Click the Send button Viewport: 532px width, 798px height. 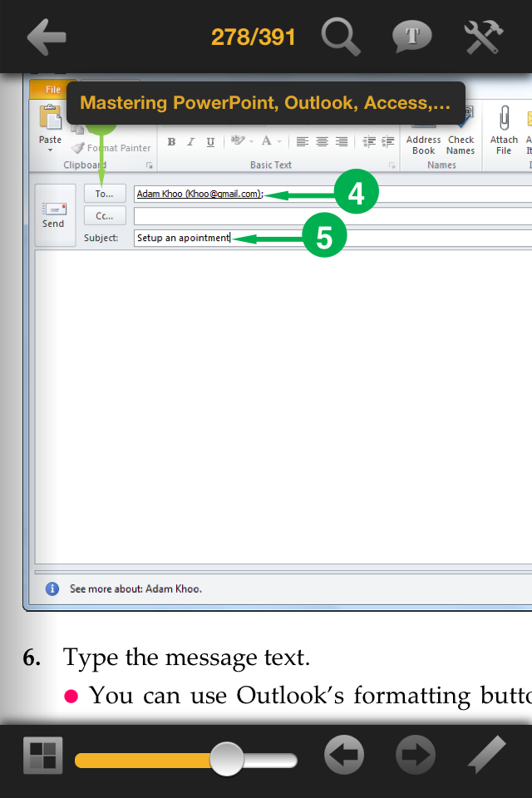pyautogui.click(x=55, y=215)
